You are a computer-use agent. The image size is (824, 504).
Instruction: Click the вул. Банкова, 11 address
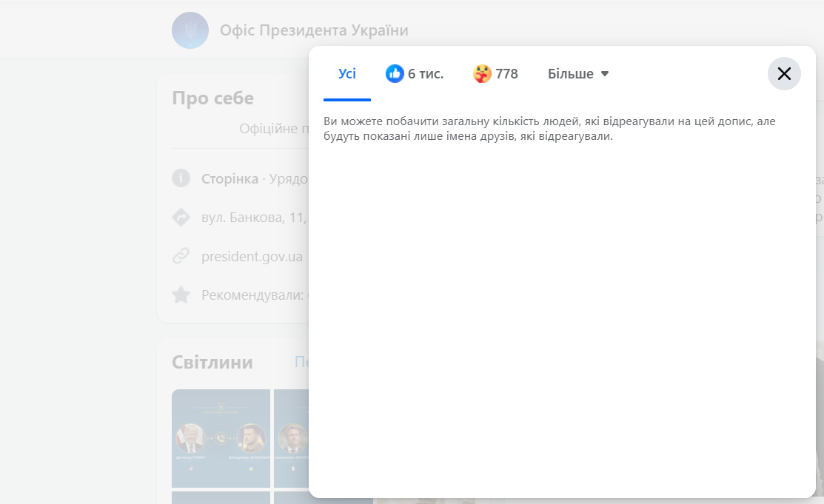pos(253,218)
